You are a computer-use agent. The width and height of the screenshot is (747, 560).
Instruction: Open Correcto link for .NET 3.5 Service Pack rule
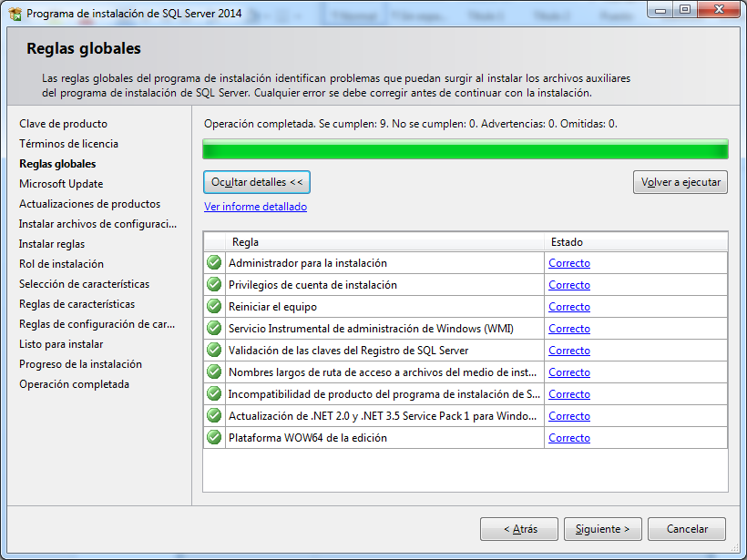(x=569, y=416)
